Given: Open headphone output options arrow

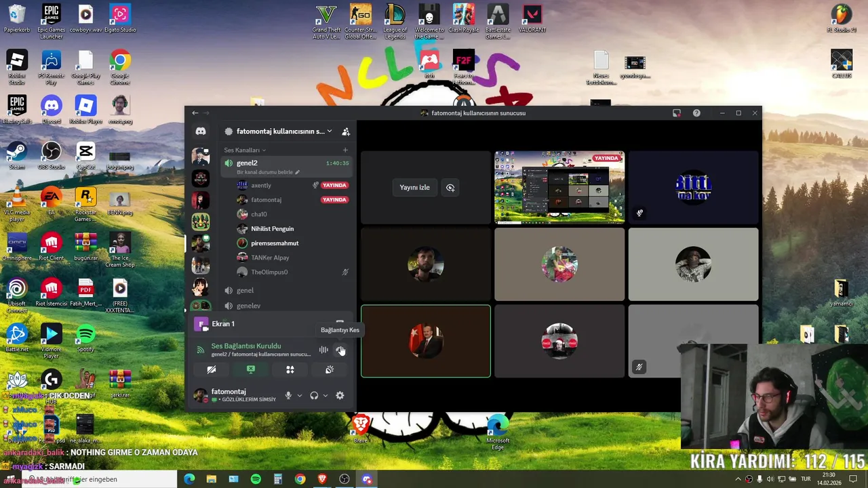Looking at the screenshot, I should (x=325, y=395).
